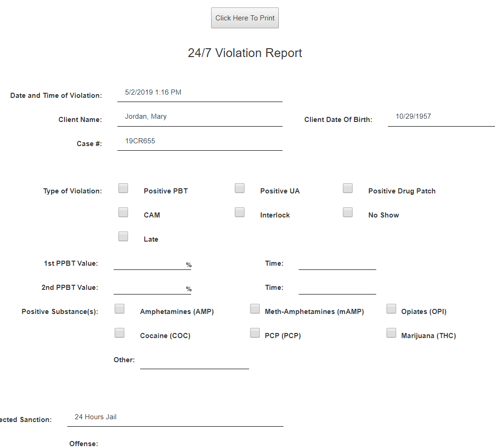The image size is (495, 448).
Task: Enable the Positive Drug Patch checkbox
Action: pos(347,188)
